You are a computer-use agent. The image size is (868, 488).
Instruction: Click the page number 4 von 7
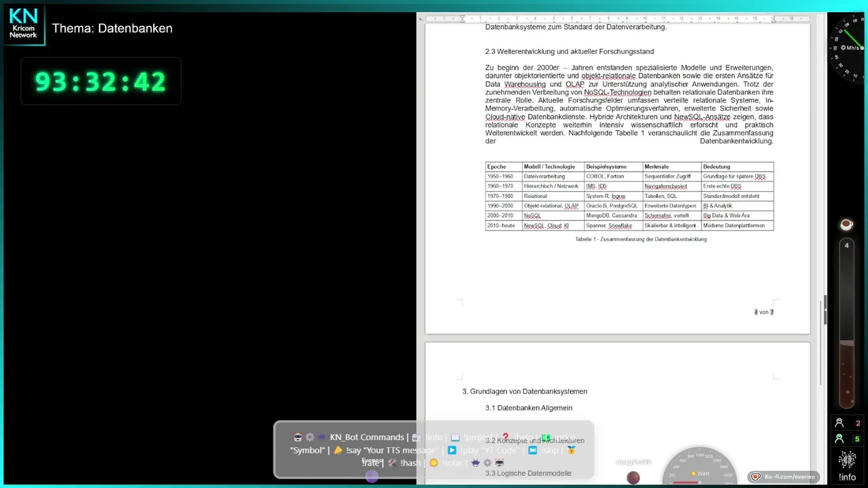[764, 312]
